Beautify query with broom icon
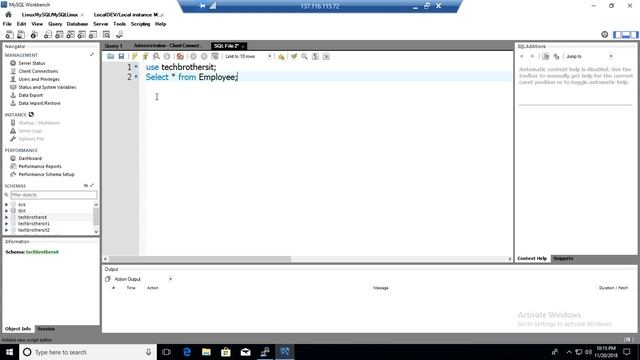640x360 pixels. tap(294, 56)
